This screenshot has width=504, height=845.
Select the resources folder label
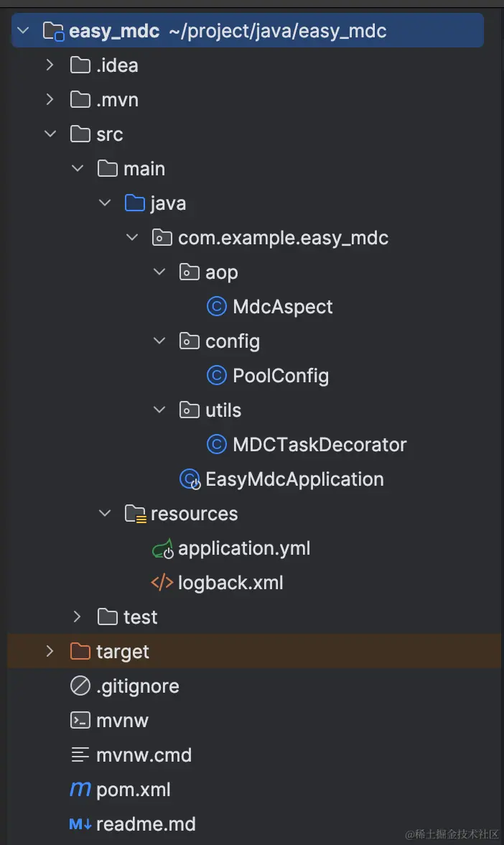point(194,514)
